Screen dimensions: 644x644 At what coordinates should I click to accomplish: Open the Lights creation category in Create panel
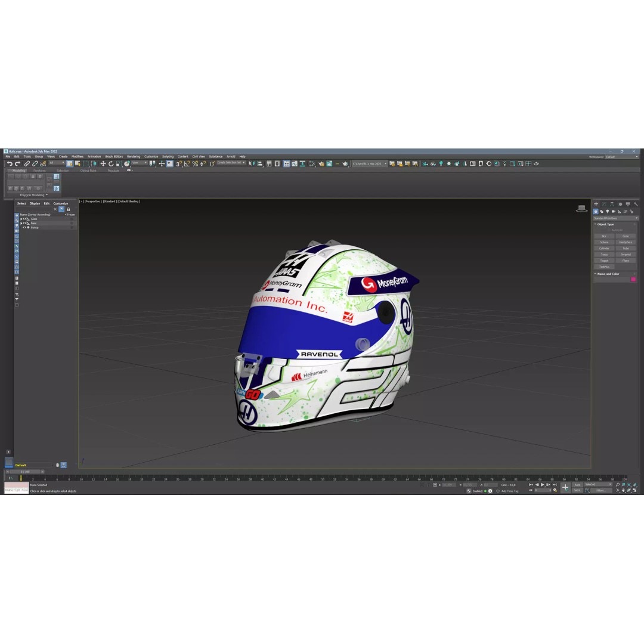click(x=608, y=212)
